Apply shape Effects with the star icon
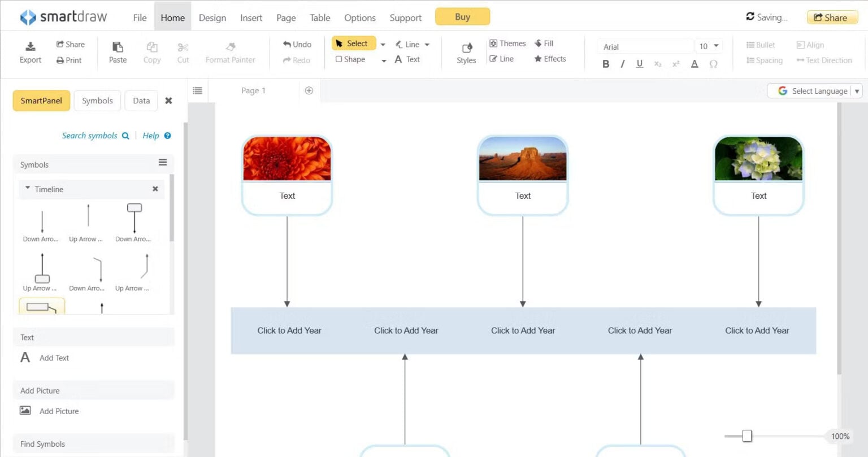868x457 pixels. (x=549, y=59)
